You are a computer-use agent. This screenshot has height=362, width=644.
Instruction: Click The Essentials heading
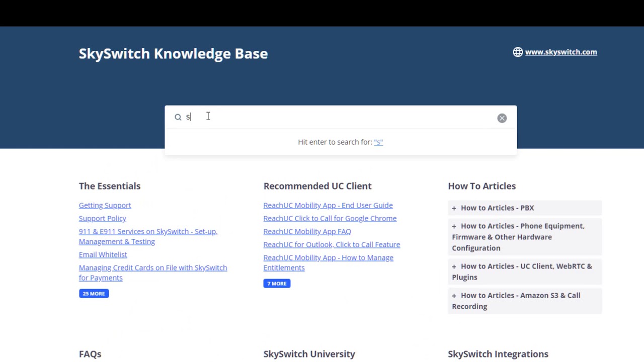[110, 186]
